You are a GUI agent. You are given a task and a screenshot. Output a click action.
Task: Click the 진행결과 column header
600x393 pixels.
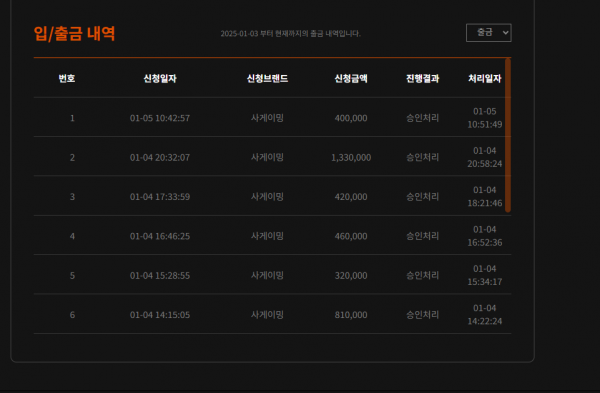click(x=422, y=78)
